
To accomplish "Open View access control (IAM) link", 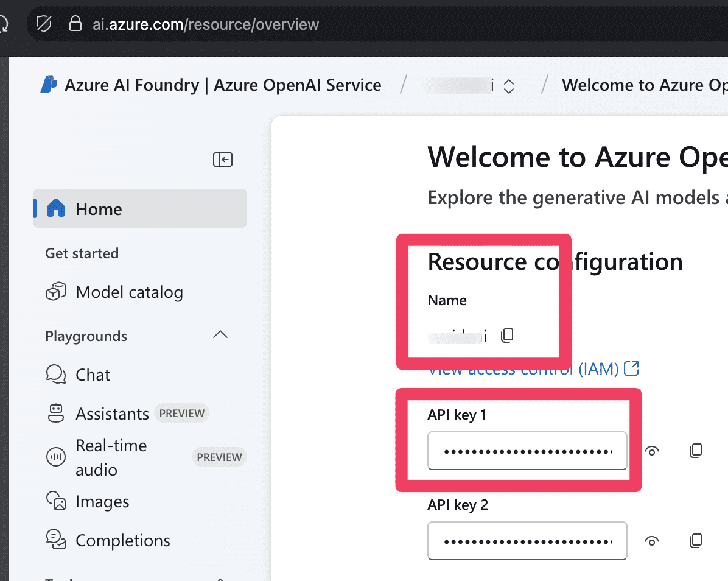I will click(533, 368).
